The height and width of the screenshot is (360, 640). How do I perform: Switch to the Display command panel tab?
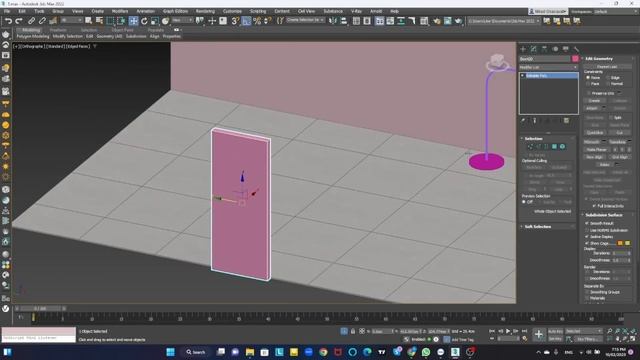coord(566,49)
